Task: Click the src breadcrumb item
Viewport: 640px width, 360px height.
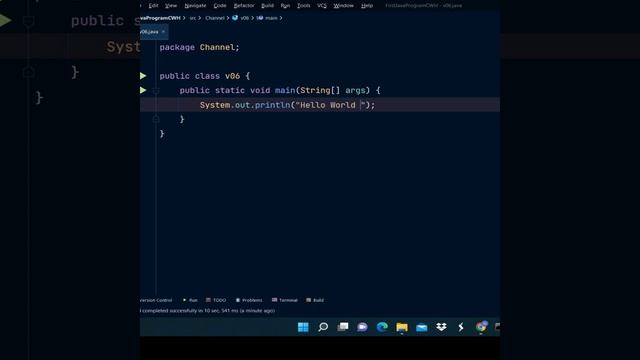Action: pos(193,18)
